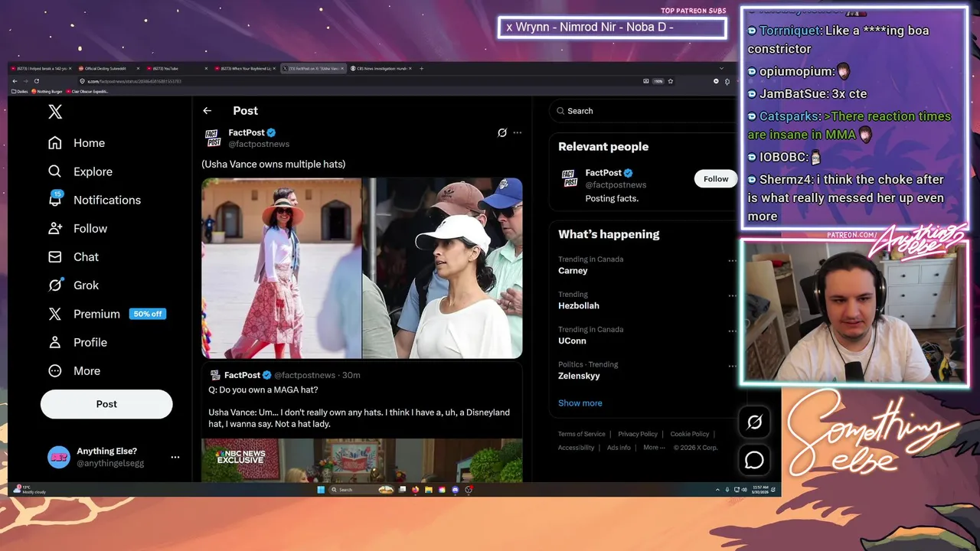Click the Anything Else? profile avatar
980x551 pixels.
[x=59, y=457]
